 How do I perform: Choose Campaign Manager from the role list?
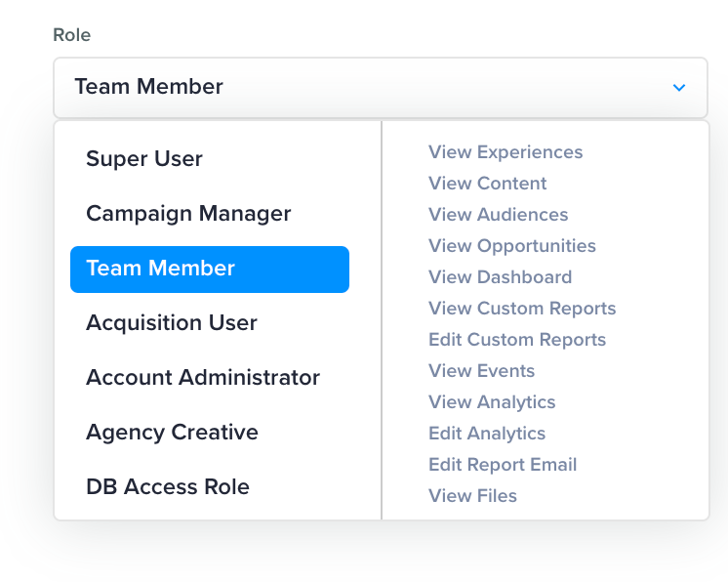(x=188, y=214)
